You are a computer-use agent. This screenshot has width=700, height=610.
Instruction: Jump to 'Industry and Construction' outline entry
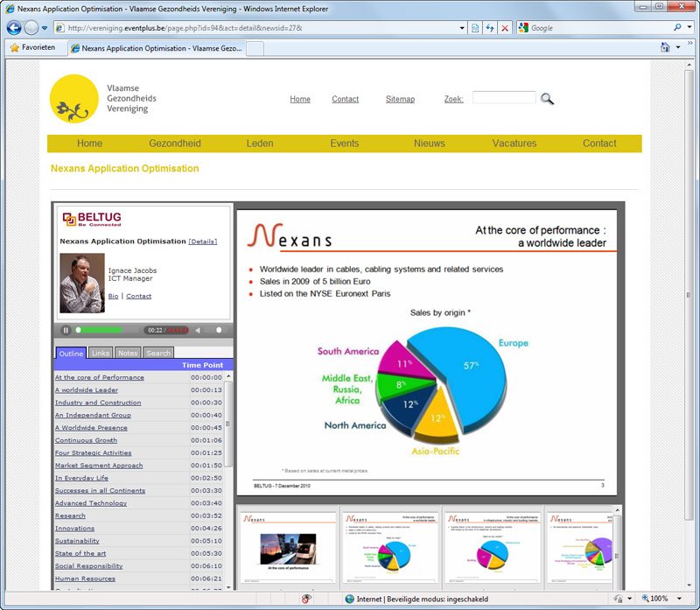98,403
